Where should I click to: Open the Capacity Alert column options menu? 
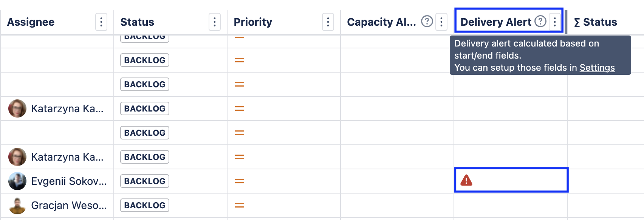(x=441, y=22)
